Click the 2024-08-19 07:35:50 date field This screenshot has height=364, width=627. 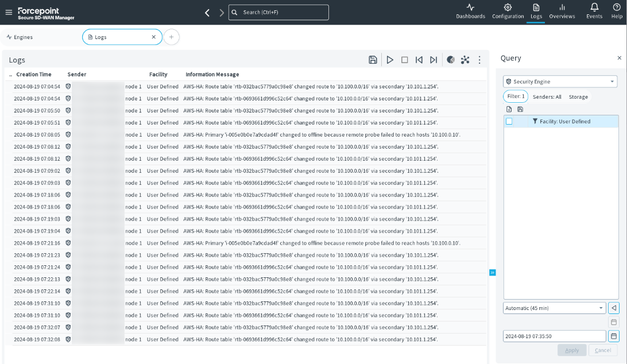(555, 336)
